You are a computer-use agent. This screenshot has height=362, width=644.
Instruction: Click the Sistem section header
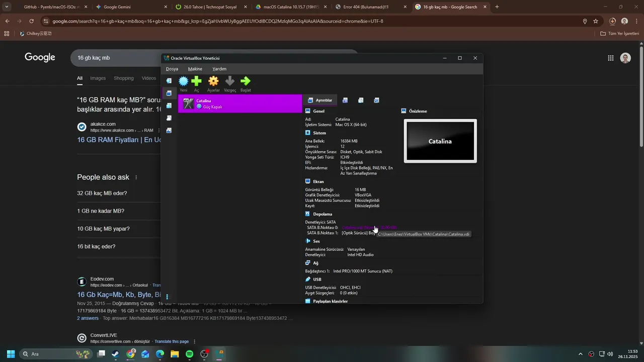(x=319, y=133)
